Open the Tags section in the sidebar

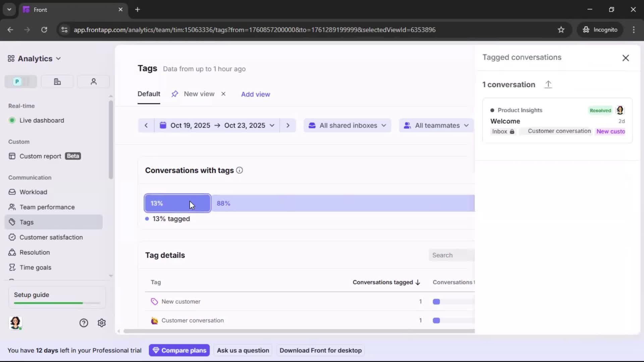click(x=26, y=222)
